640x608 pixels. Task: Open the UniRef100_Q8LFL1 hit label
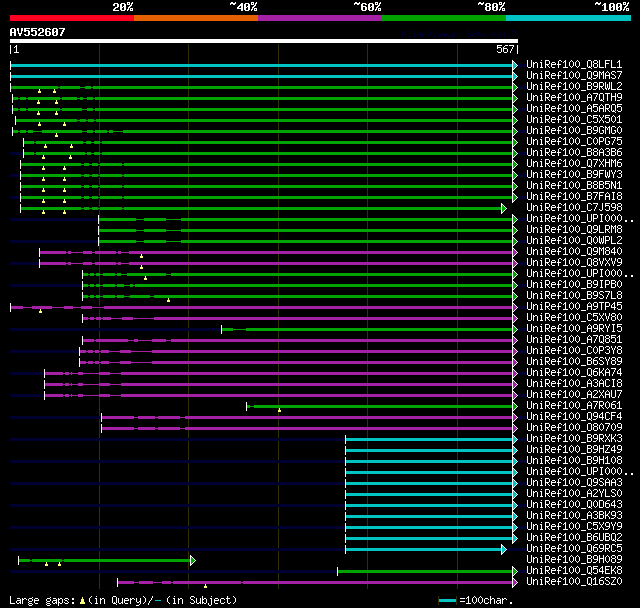pos(576,64)
